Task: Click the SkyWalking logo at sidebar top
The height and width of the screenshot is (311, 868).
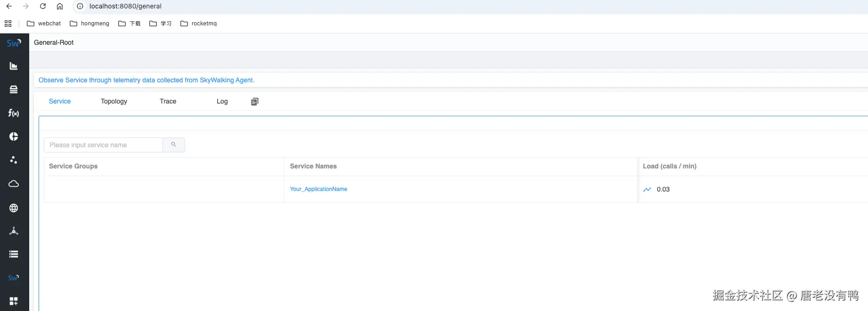Action: (x=14, y=43)
